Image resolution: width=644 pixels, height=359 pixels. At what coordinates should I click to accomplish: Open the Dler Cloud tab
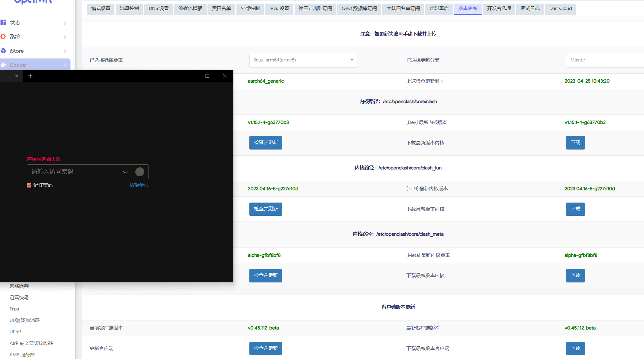560,8
